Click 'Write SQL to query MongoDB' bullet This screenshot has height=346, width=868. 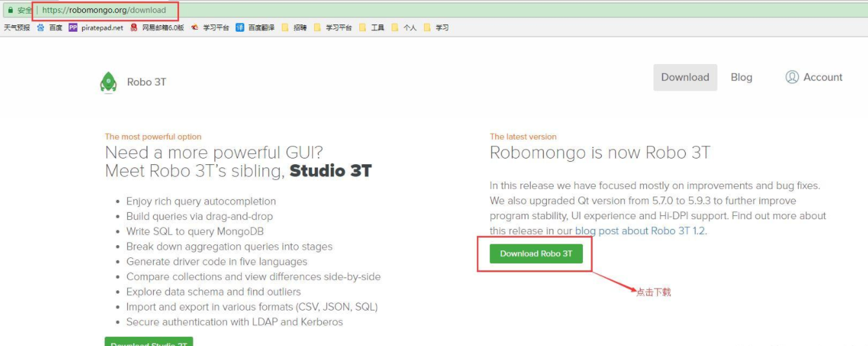(195, 232)
